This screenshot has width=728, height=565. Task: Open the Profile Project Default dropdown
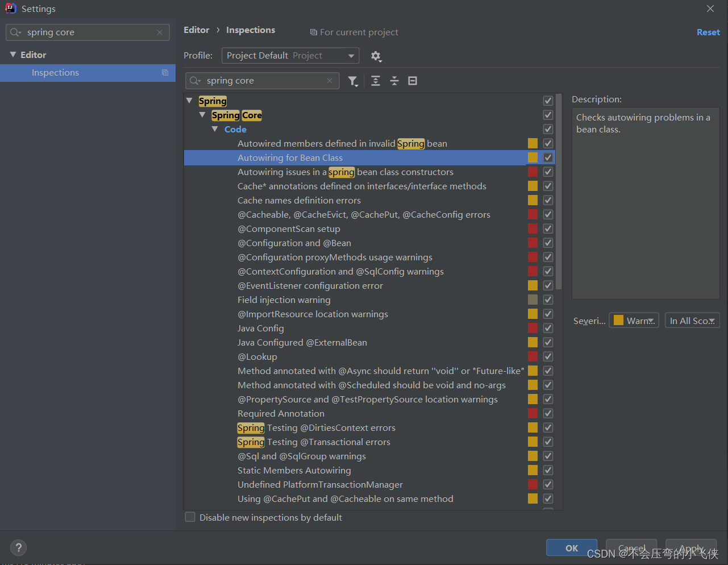[x=290, y=56]
